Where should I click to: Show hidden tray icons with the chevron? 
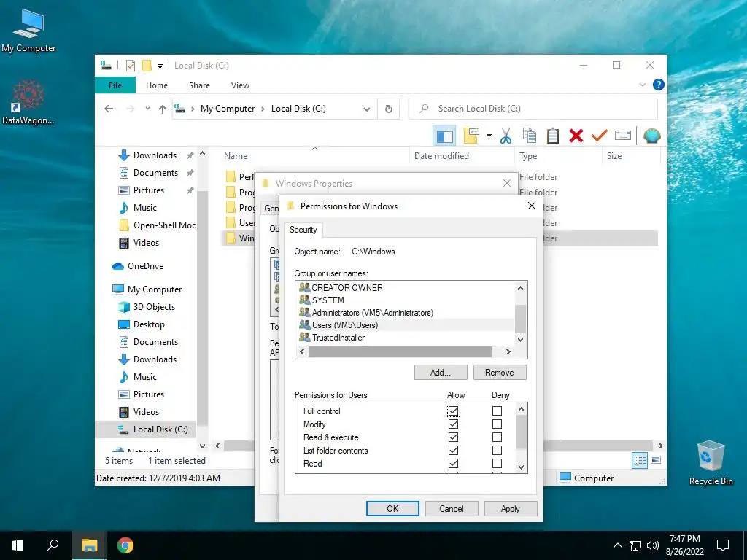(617, 545)
